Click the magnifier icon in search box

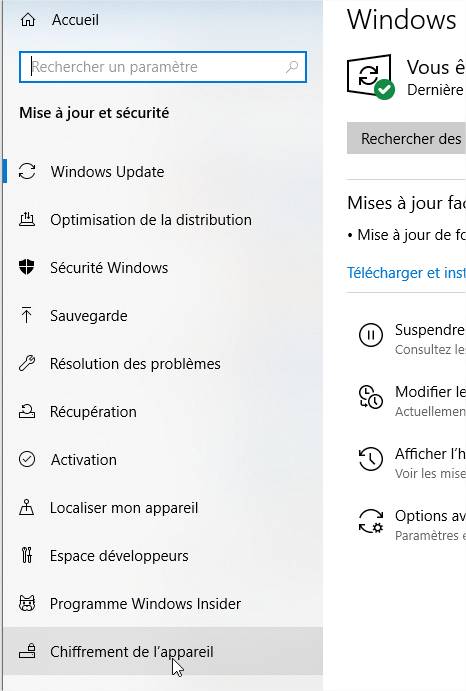click(292, 67)
